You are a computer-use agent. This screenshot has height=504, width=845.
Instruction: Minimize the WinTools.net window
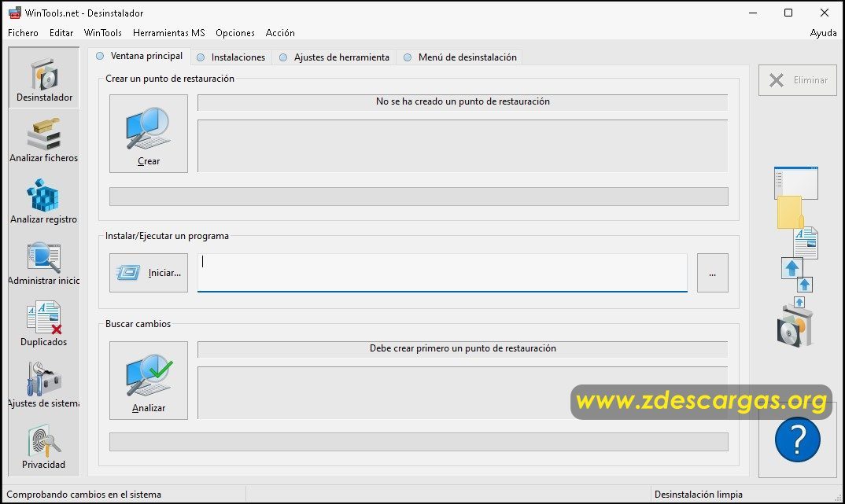click(x=753, y=13)
